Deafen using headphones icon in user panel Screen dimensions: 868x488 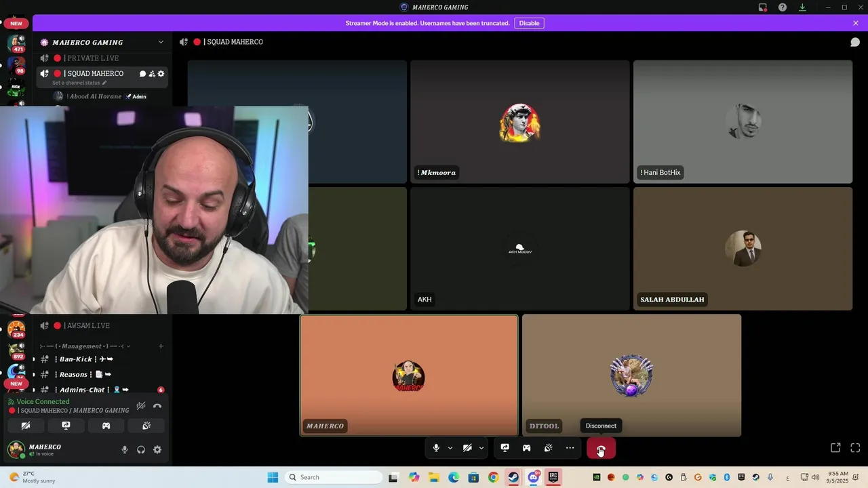point(141,449)
